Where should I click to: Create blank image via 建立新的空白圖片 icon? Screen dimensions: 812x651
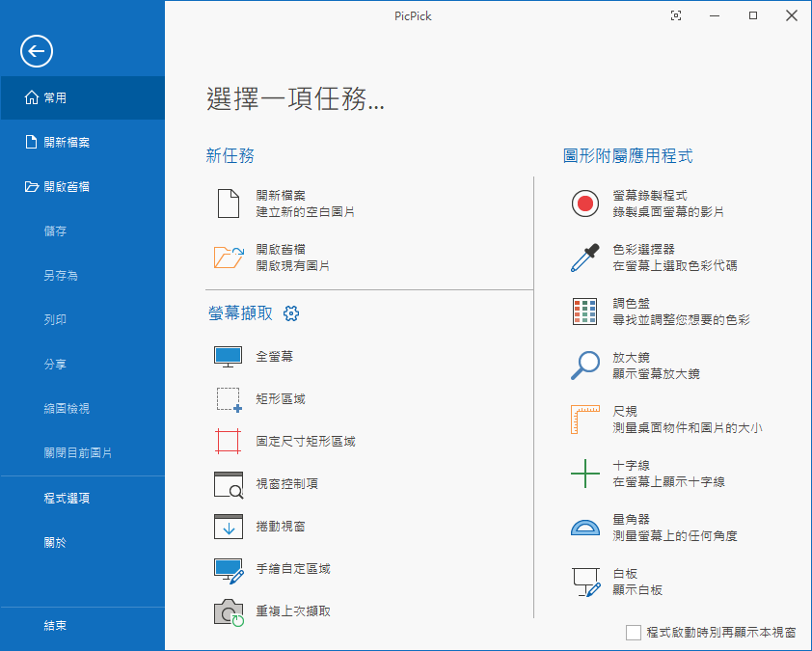point(228,203)
